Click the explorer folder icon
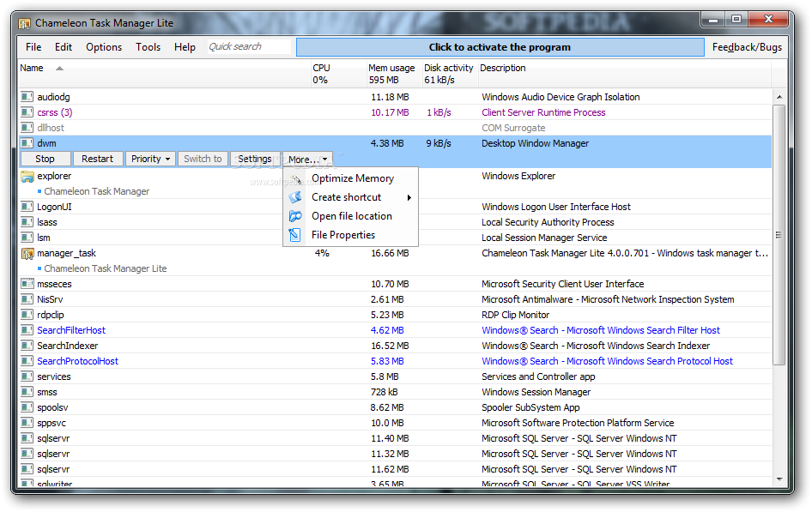This screenshot has width=812, height=512. click(x=27, y=177)
